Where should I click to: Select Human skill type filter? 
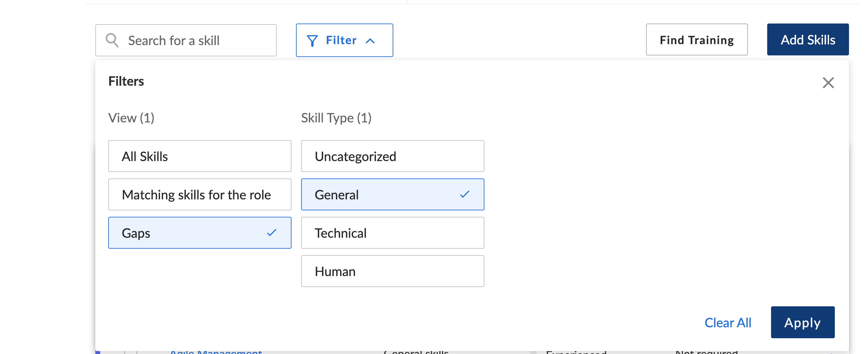(393, 271)
